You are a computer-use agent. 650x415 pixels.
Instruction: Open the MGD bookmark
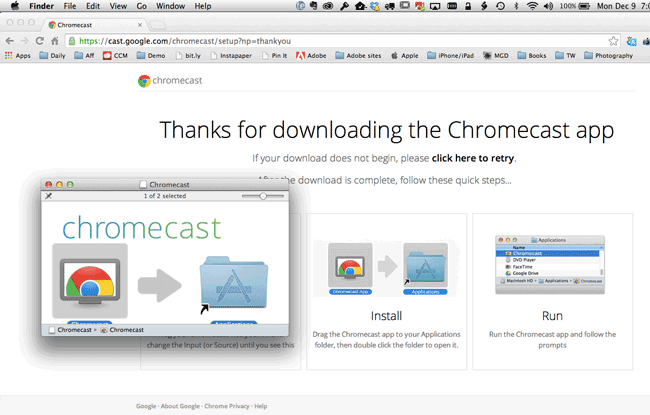pos(496,55)
